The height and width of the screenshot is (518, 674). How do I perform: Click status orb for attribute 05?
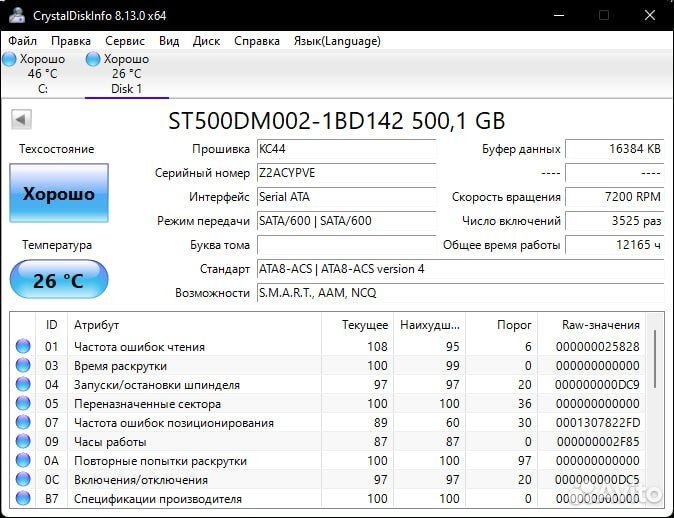(23, 403)
